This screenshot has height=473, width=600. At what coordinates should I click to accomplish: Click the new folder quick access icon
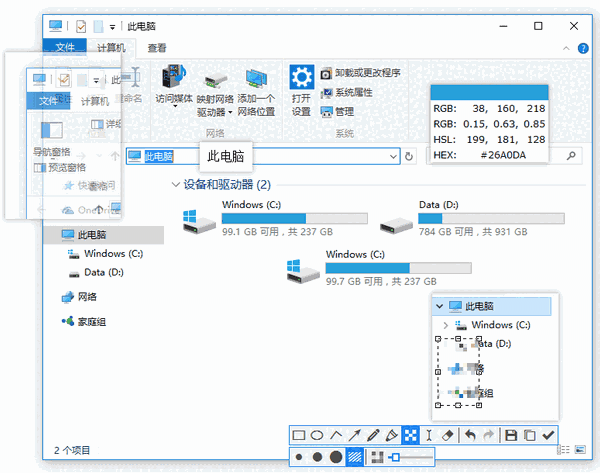coord(98,26)
